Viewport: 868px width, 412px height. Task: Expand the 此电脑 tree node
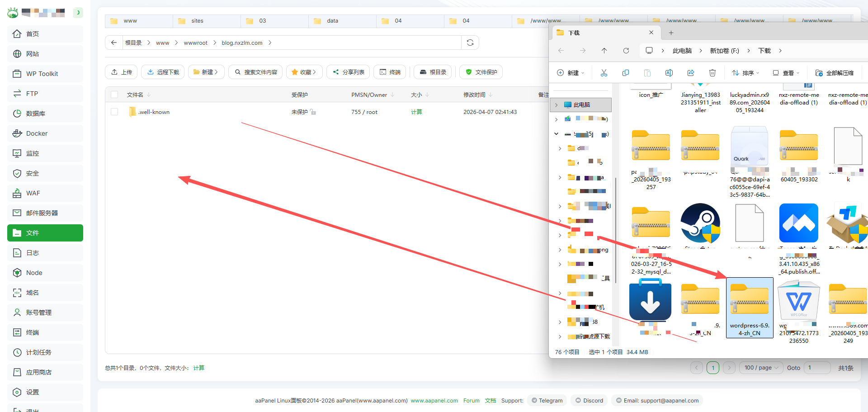(x=557, y=105)
